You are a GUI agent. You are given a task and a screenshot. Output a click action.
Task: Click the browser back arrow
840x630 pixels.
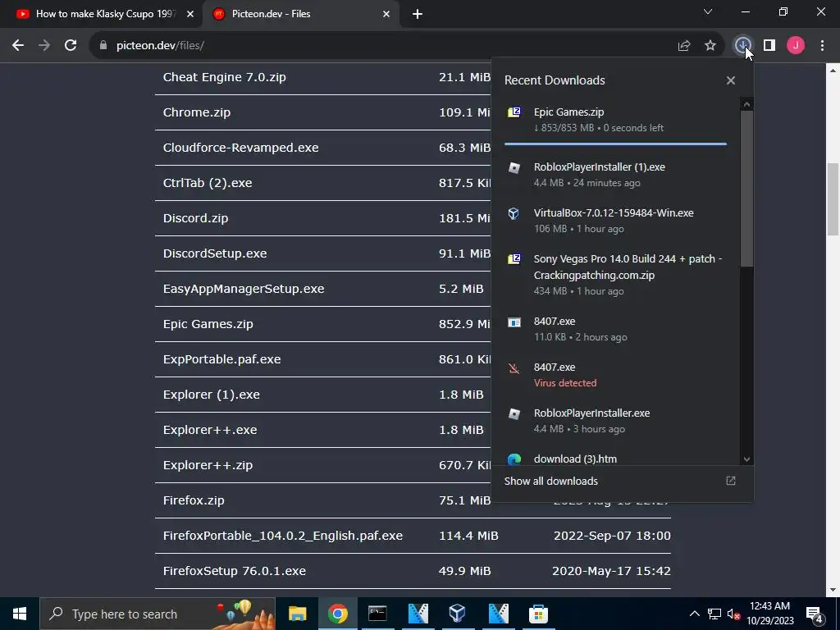[18, 46]
